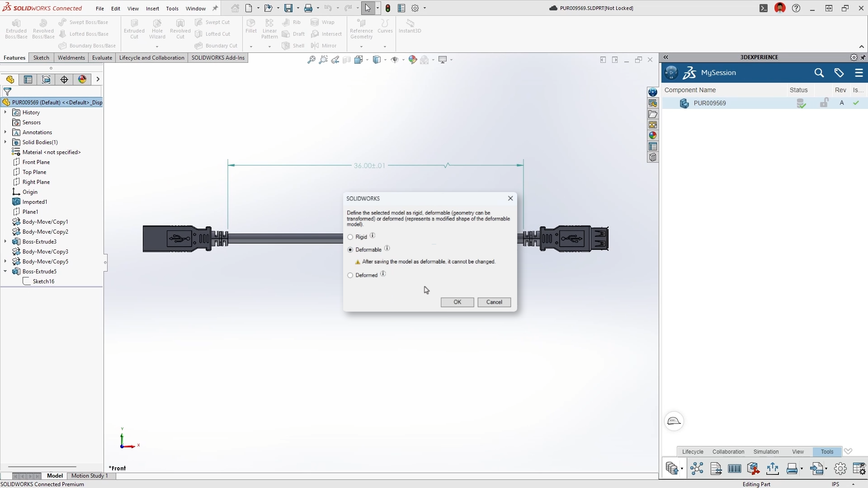This screenshot has height=488, width=868.
Task: Collapse the Boss-Extrude5 feature node
Action: tap(5, 272)
